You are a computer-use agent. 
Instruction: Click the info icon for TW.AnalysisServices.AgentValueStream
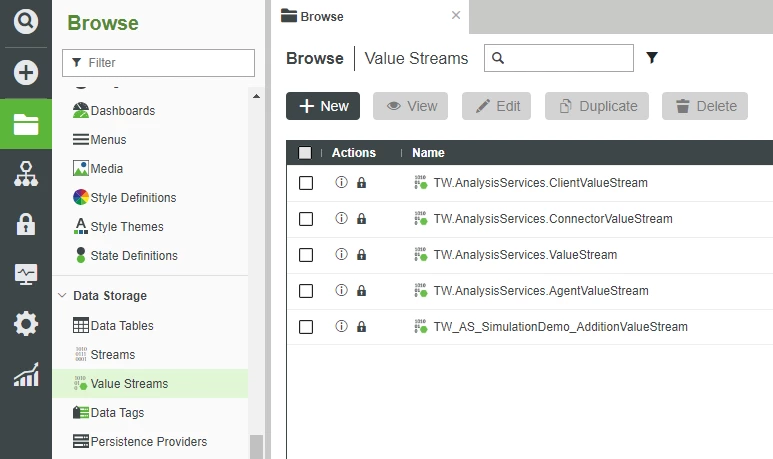pos(341,290)
